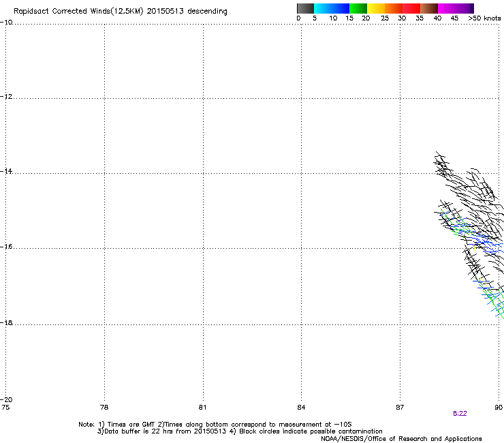Click the longitude label '78'
504x443 pixels.
(x=104, y=408)
